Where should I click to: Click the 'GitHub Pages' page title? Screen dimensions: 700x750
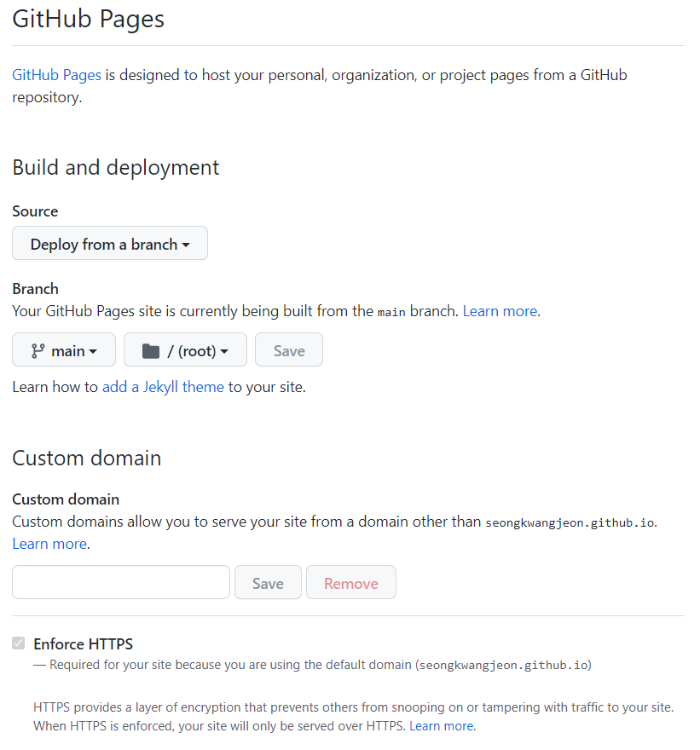[x=88, y=19]
